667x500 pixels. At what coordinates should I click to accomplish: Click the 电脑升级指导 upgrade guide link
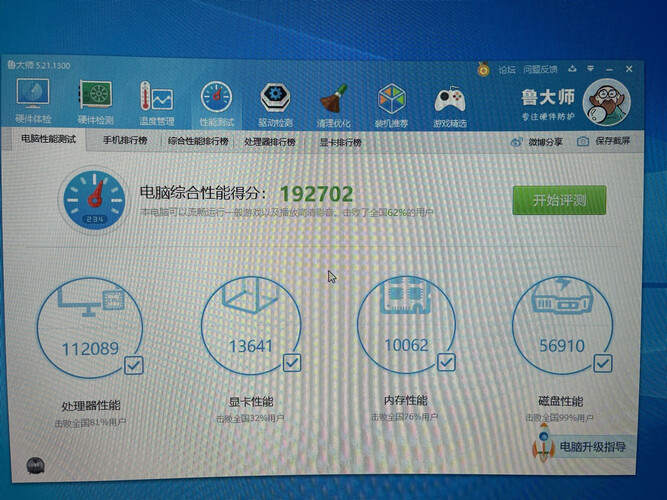(x=593, y=447)
